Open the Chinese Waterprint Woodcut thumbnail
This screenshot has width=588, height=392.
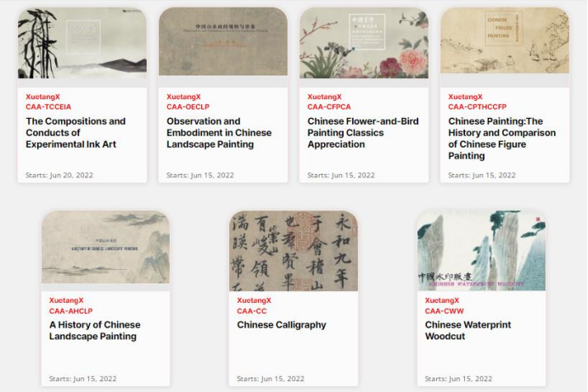click(481, 250)
